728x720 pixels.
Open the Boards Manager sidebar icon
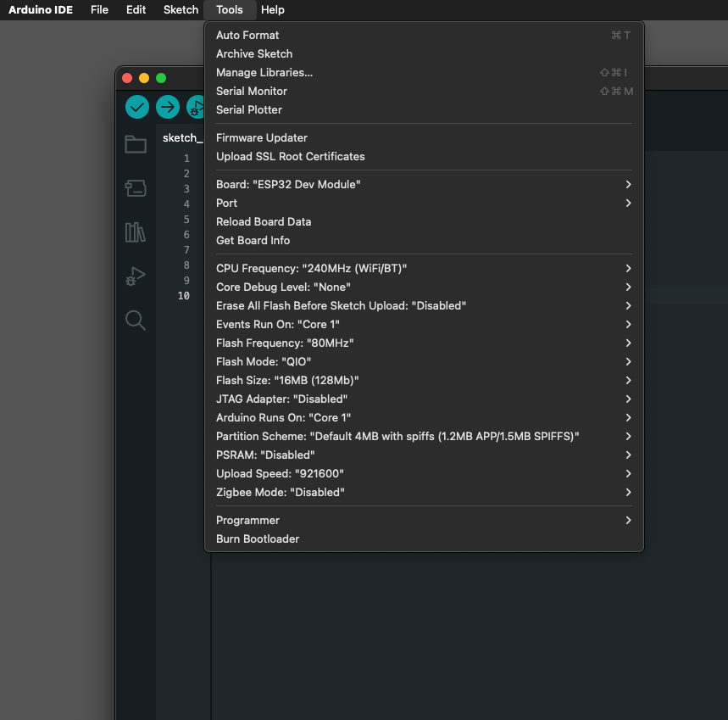136,188
